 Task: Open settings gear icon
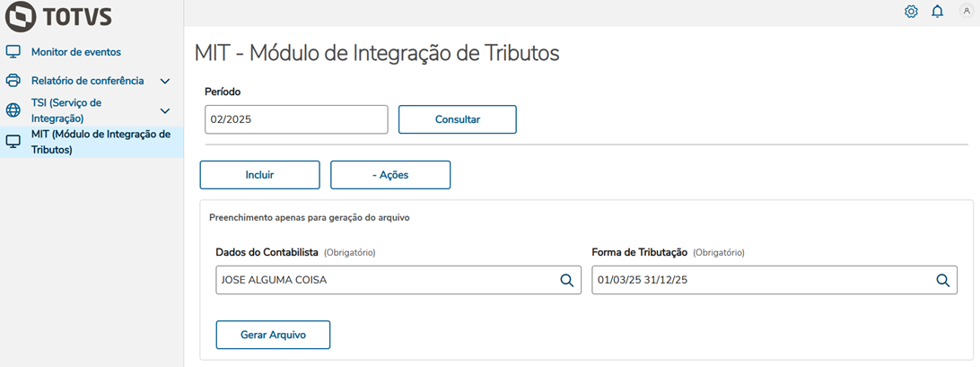[911, 12]
